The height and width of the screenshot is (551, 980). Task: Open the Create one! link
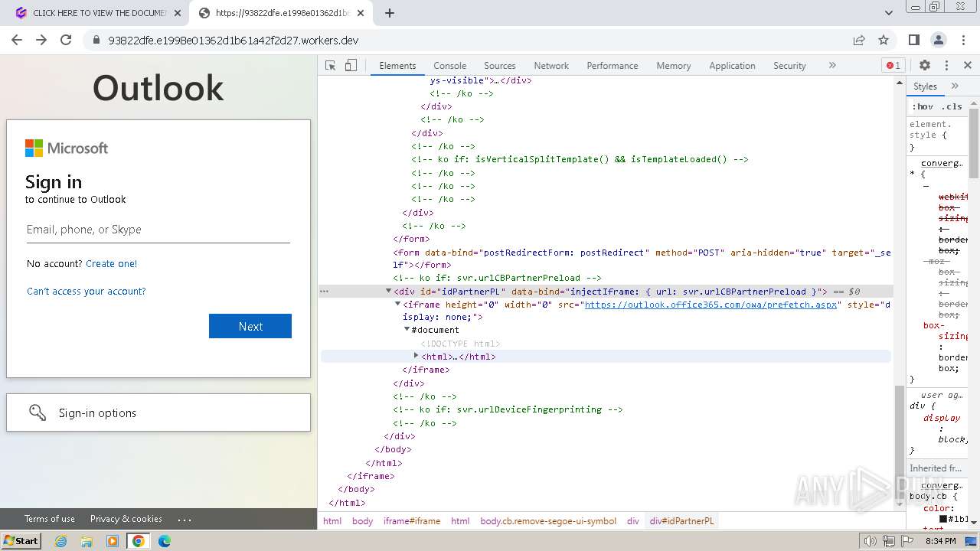pyautogui.click(x=112, y=263)
